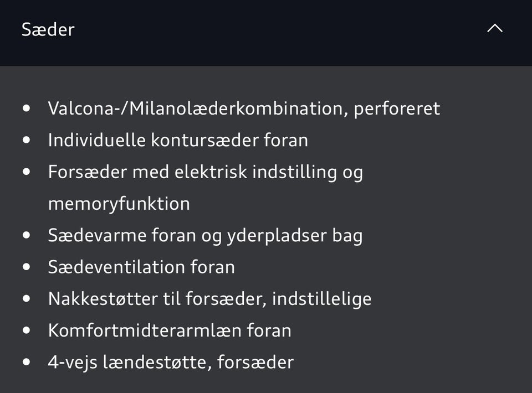Click the Sæder section header title

(x=48, y=29)
